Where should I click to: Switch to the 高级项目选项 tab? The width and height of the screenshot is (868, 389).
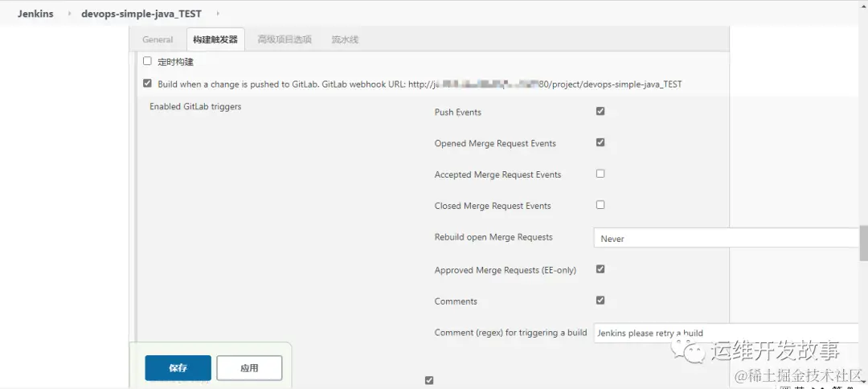(285, 39)
